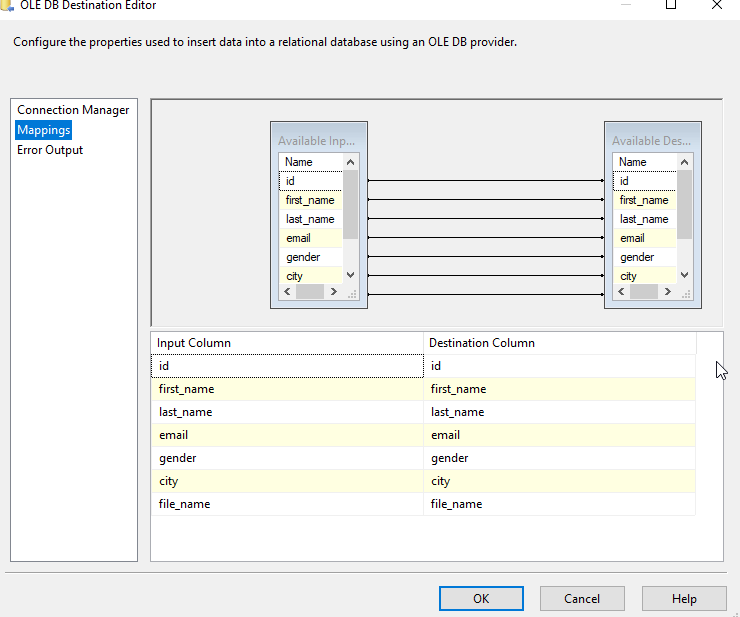Select the id mapping connector line
This screenshot has height=617, width=740.
tap(486, 180)
